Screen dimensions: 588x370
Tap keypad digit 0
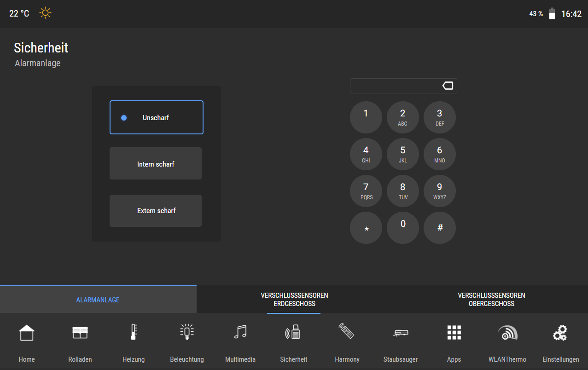(403, 228)
